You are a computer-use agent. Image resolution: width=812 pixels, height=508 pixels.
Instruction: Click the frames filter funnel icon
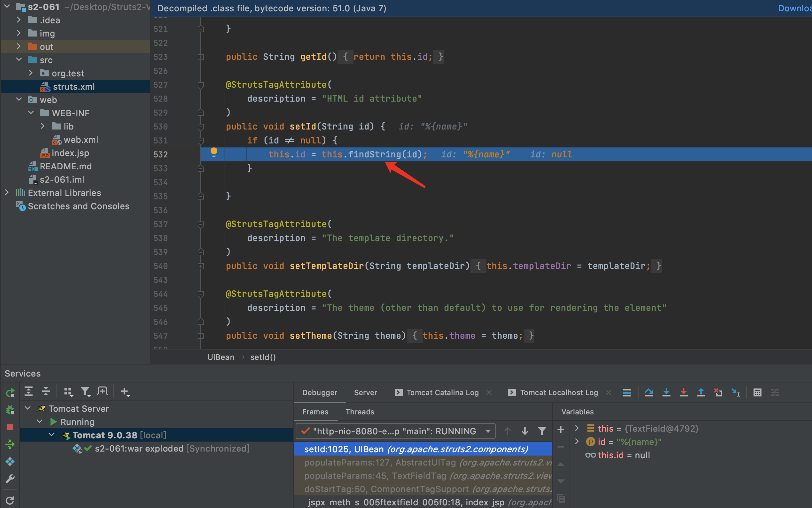(542, 431)
